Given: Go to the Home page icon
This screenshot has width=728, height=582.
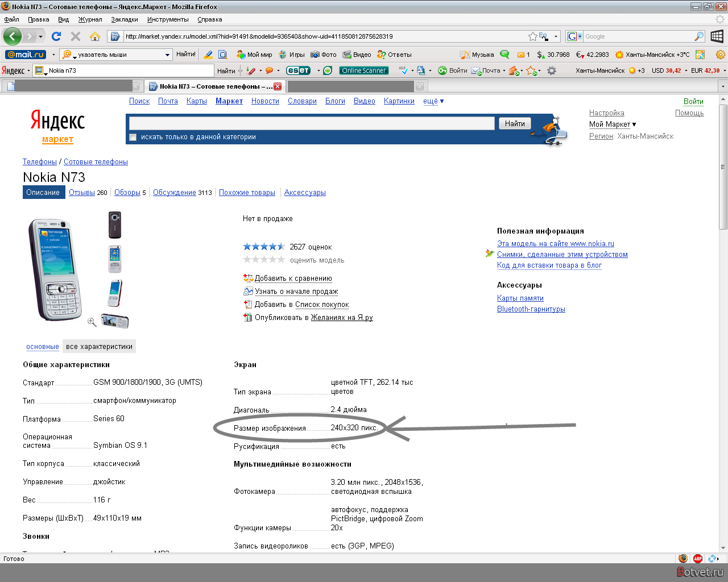Looking at the screenshot, I should coord(95,36).
